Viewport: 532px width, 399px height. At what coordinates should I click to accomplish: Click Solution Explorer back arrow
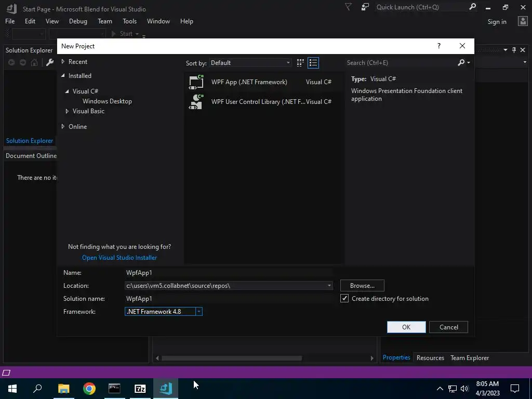pyautogui.click(x=11, y=62)
